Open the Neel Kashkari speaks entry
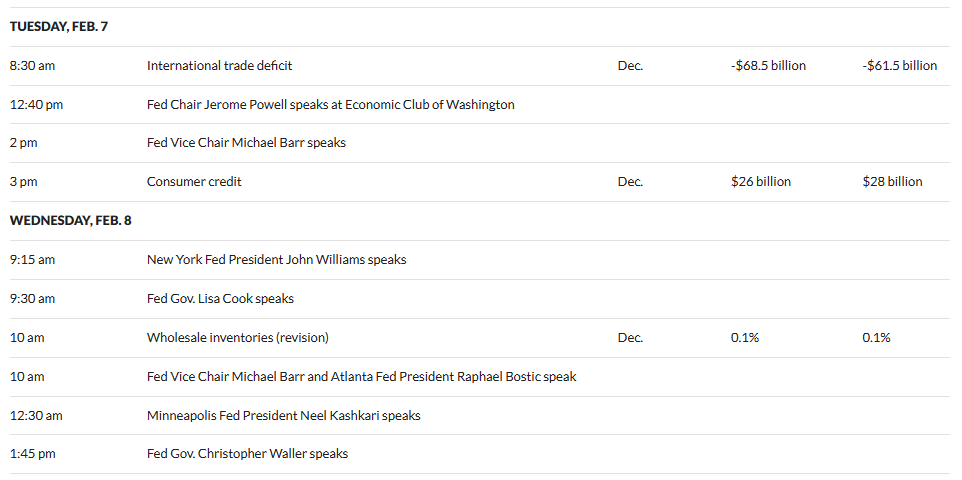The width and height of the screenshot is (962, 480). (x=283, y=416)
